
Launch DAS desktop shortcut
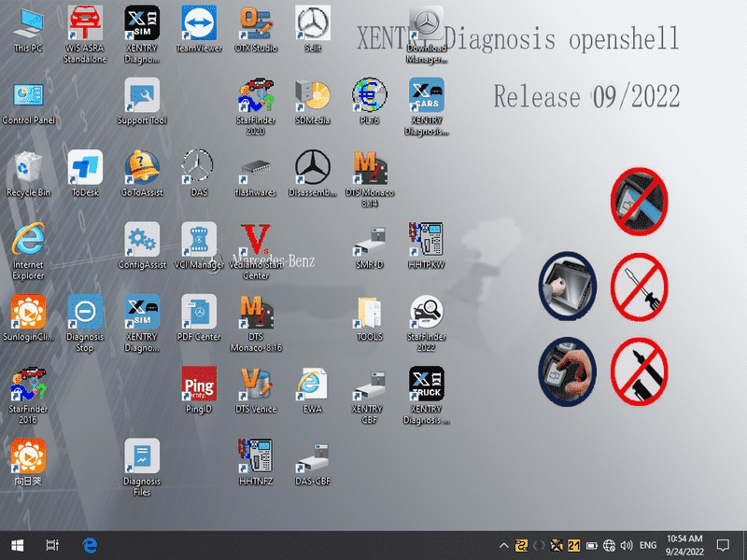[199, 175]
